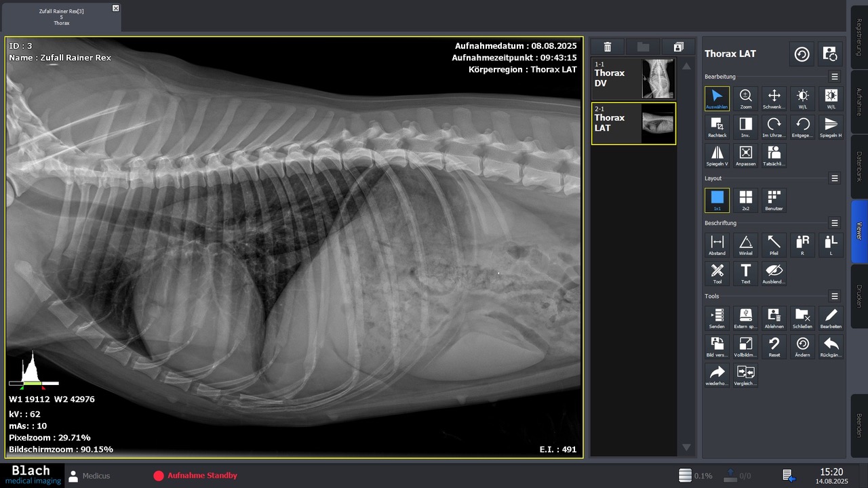Open the Beschriftung section menu

point(835,223)
